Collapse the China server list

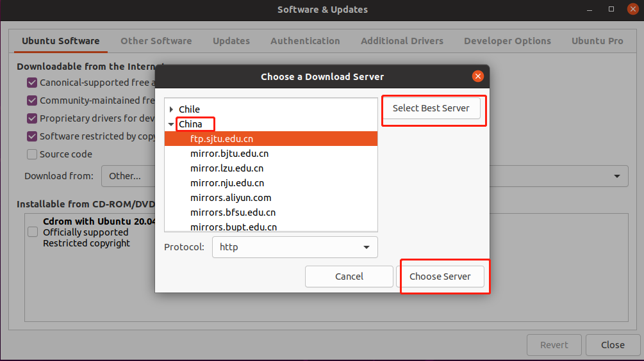[x=171, y=124]
